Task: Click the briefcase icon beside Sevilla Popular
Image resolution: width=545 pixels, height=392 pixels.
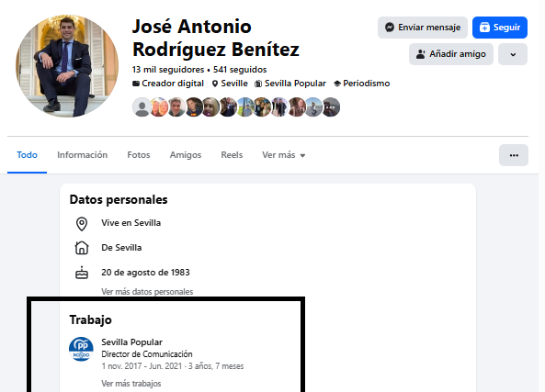Action: [x=258, y=84]
